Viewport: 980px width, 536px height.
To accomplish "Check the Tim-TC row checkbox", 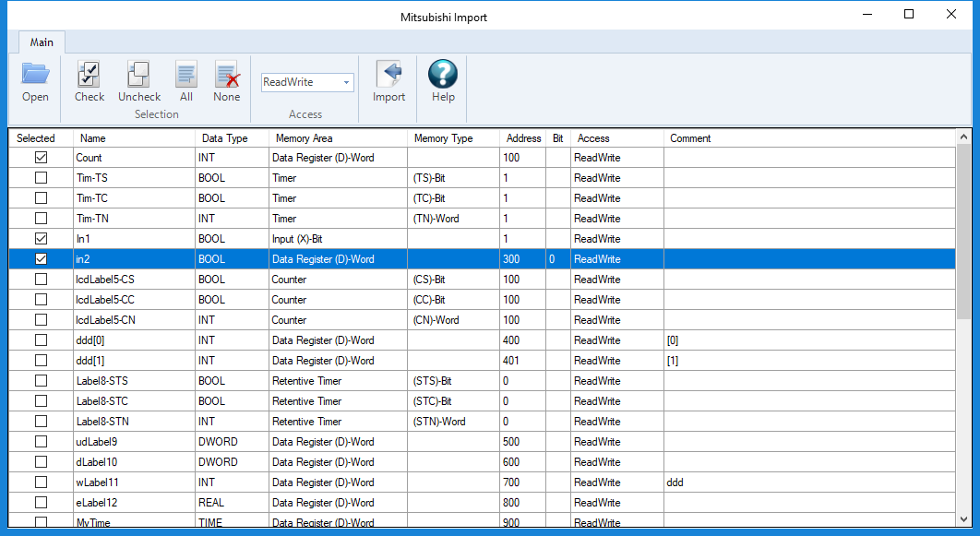I will tap(41, 198).
